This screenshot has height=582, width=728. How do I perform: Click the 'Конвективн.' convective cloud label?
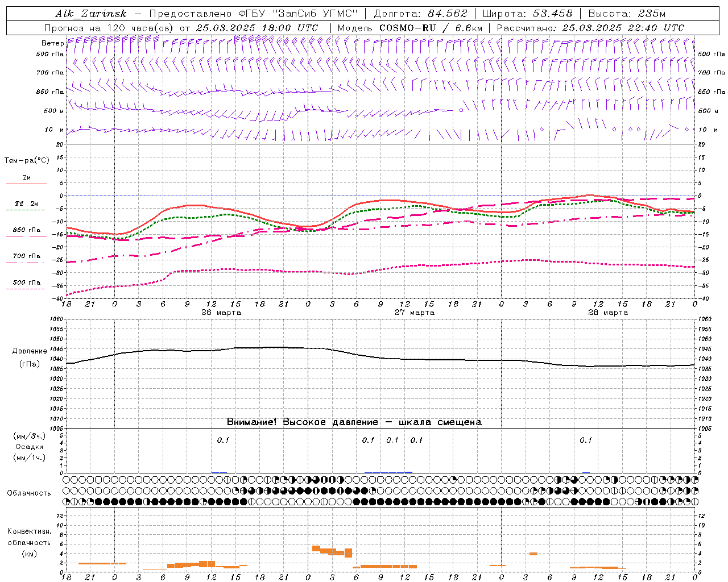click(x=29, y=531)
